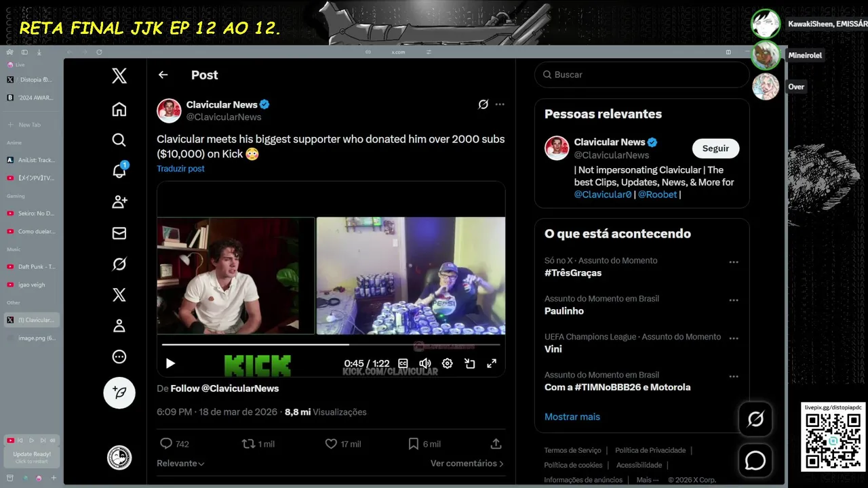Reload the page with browser refresh icon
This screenshot has width=868, height=488.
[99, 52]
